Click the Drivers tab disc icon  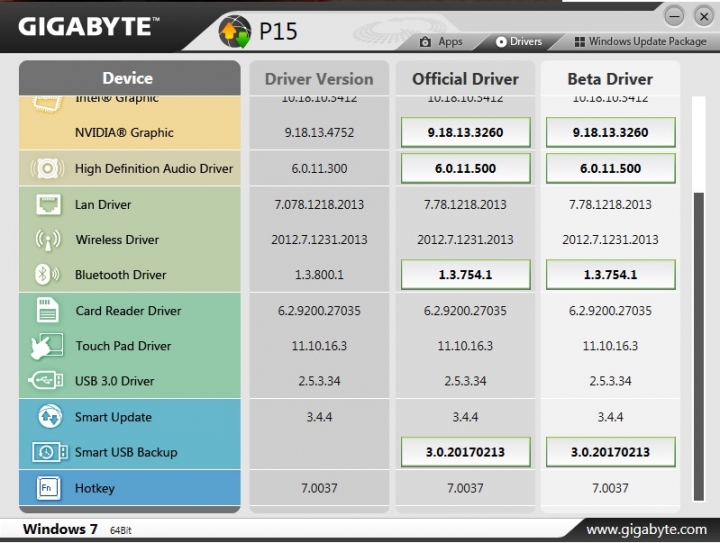pyautogui.click(x=501, y=42)
